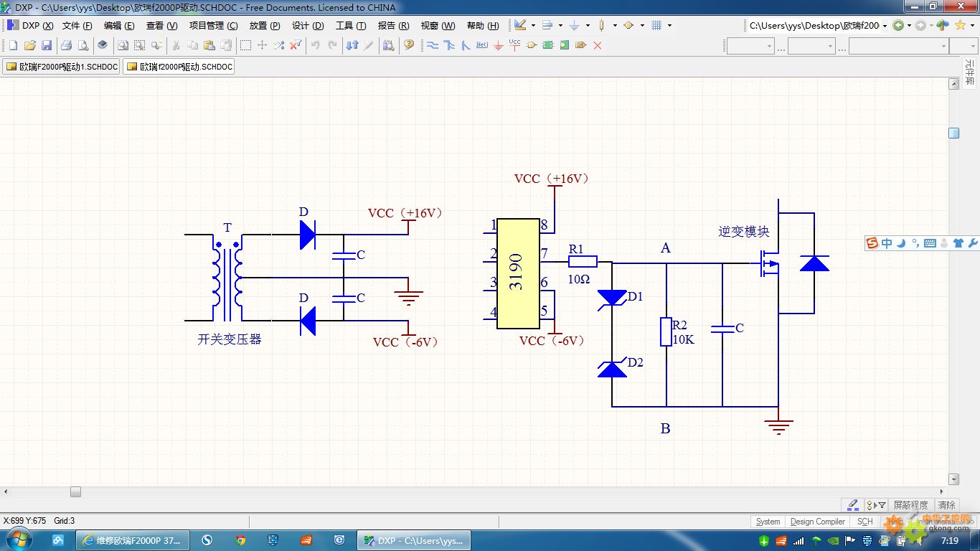This screenshot has width=980, height=551.
Task: Copy selection with the copy icon
Action: pyautogui.click(x=192, y=45)
